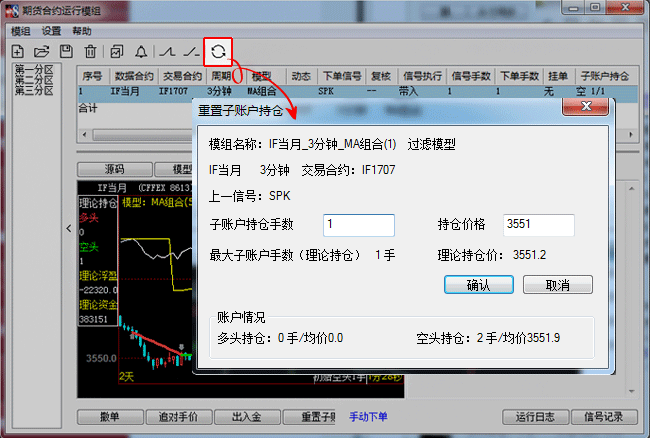Open module group folder icon
The image size is (650, 438).
pos(42,51)
